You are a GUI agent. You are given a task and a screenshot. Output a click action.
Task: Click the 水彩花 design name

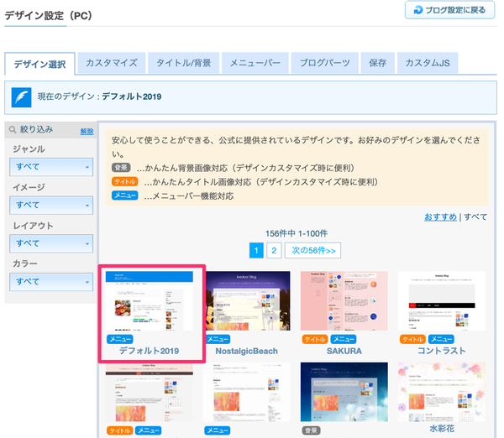[x=442, y=429]
